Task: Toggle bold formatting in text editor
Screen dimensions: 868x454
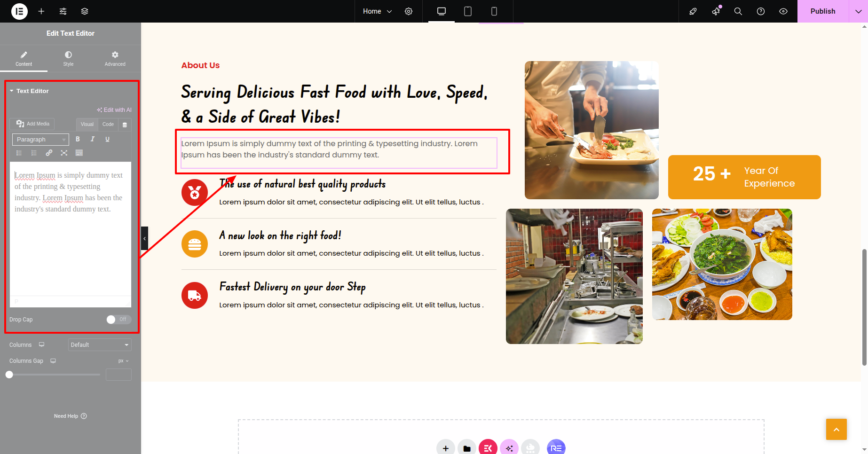Action: pos(78,139)
